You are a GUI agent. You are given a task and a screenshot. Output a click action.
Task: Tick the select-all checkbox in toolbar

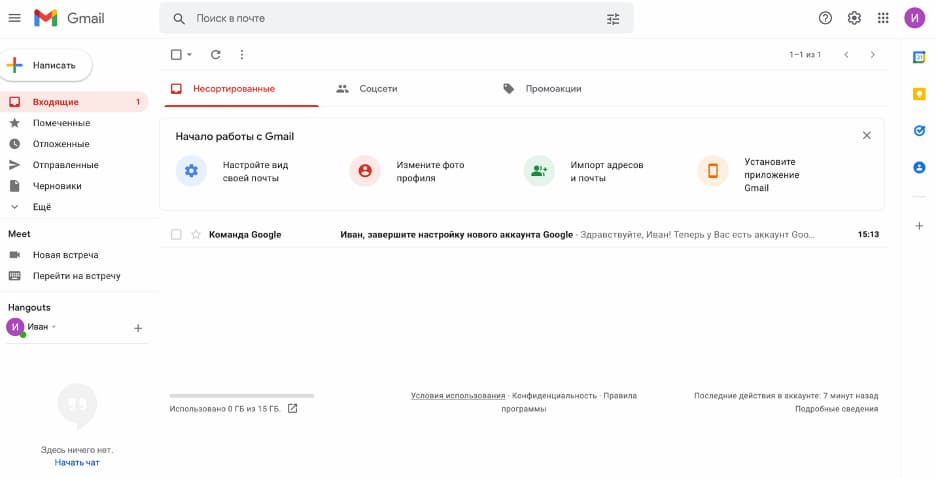[x=176, y=55]
